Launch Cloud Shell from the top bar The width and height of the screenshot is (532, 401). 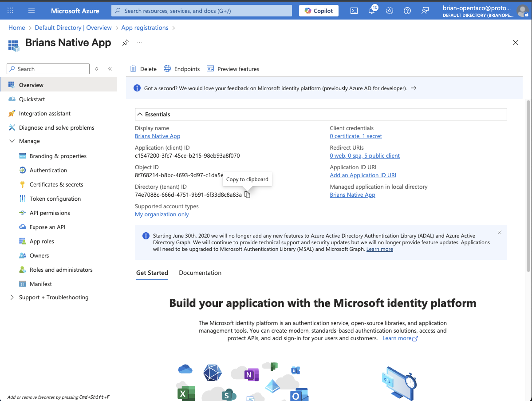[x=354, y=10]
